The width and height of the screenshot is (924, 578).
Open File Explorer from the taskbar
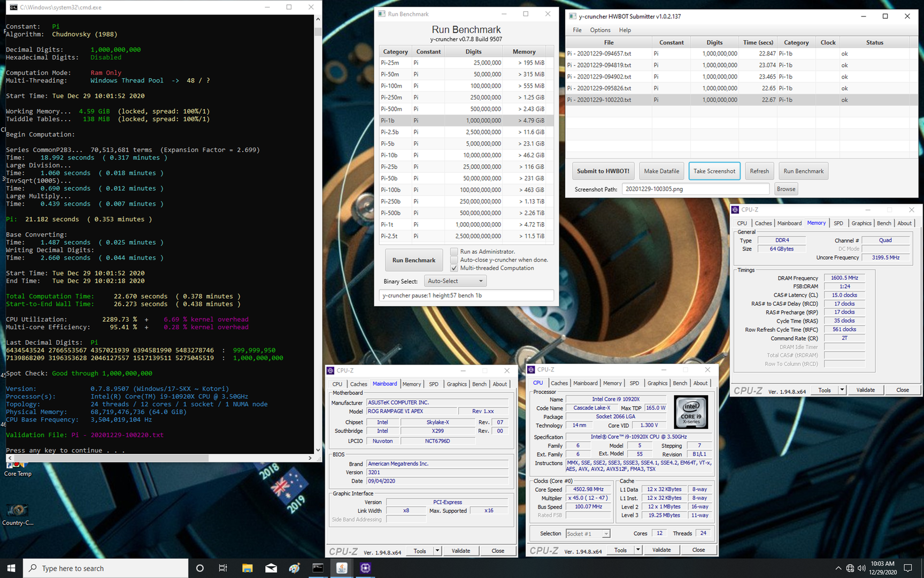[x=247, y=568]
